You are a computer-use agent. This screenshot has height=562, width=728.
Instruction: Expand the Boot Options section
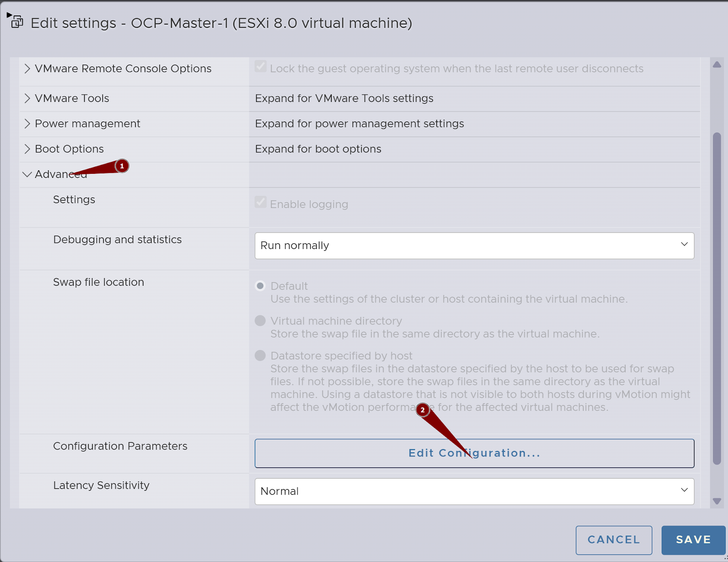point(27,149)
